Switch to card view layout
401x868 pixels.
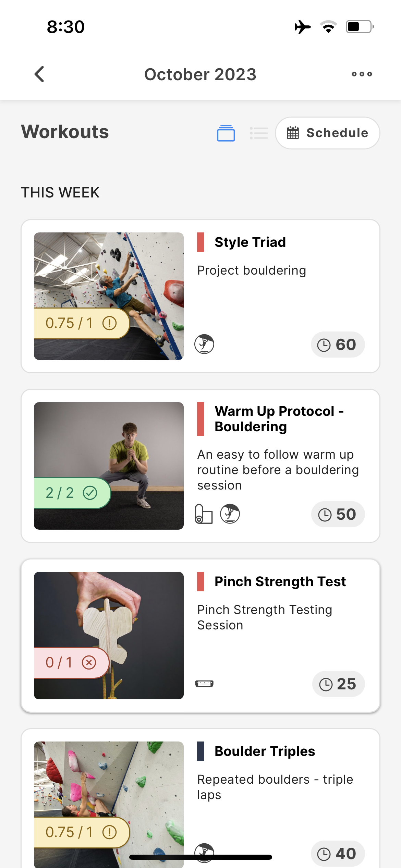pyautogui.click(x=226, y=133)
